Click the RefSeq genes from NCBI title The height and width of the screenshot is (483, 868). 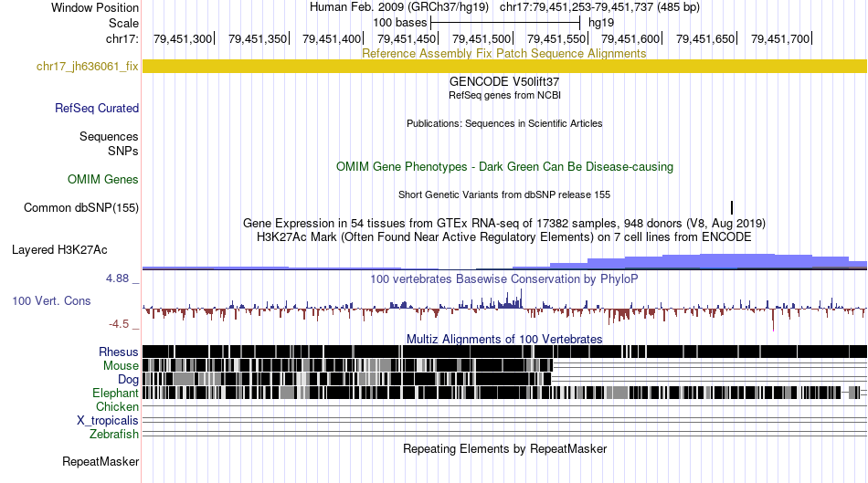point(504,95)
